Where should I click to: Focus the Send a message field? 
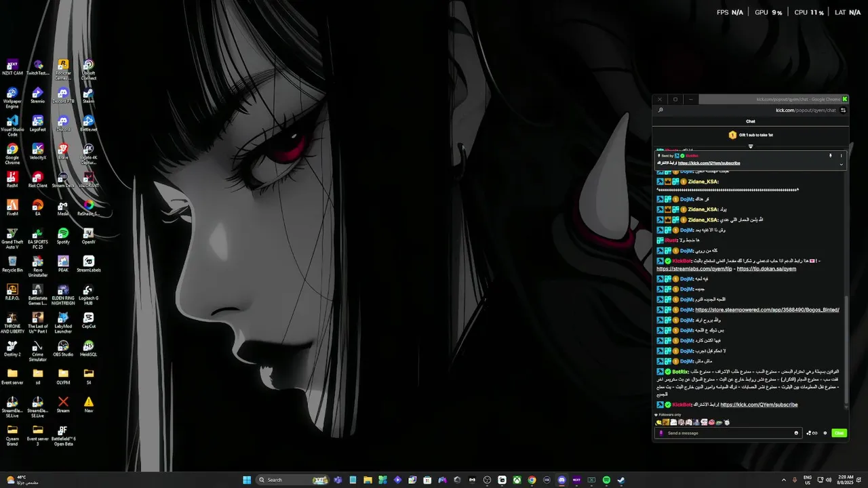pyautogui.click(x=728, y=433)
